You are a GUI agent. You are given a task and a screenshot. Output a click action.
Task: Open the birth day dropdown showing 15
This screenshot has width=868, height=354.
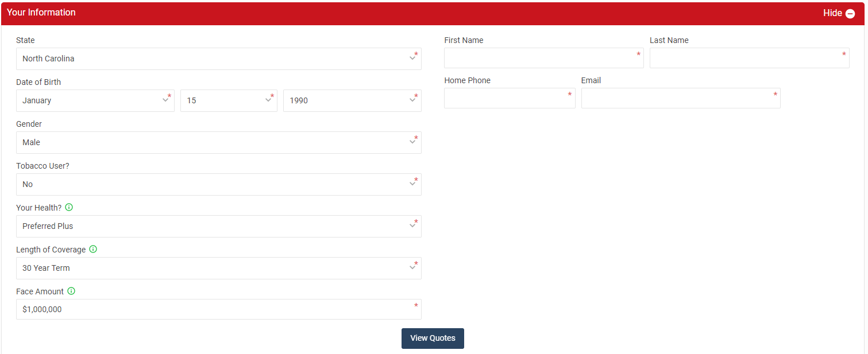[x=228, y=100]
